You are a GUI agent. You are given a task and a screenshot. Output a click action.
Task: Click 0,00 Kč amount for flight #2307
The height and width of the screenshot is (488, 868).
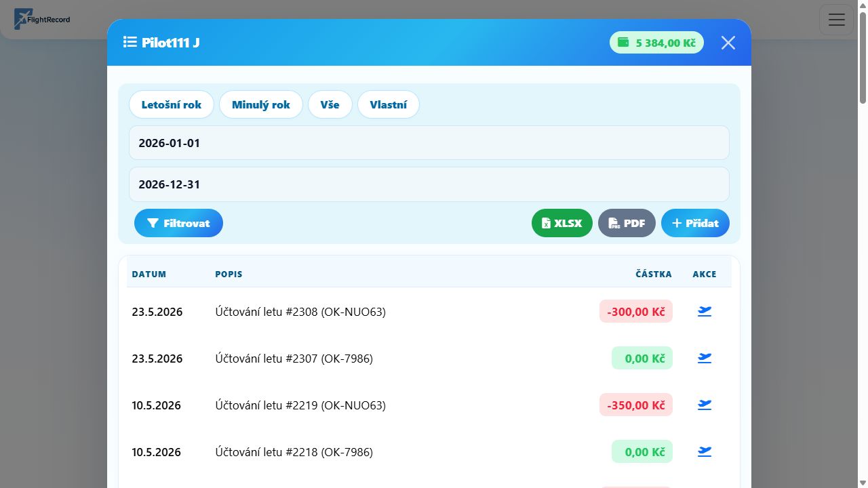[642, 359]
